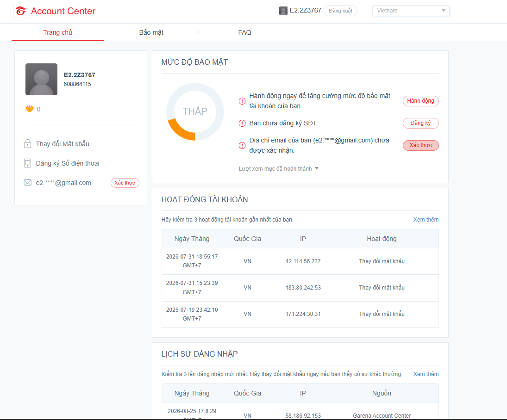
Task: Click the warning icon next to unverified email notice
Action: (x=242, y=145)
